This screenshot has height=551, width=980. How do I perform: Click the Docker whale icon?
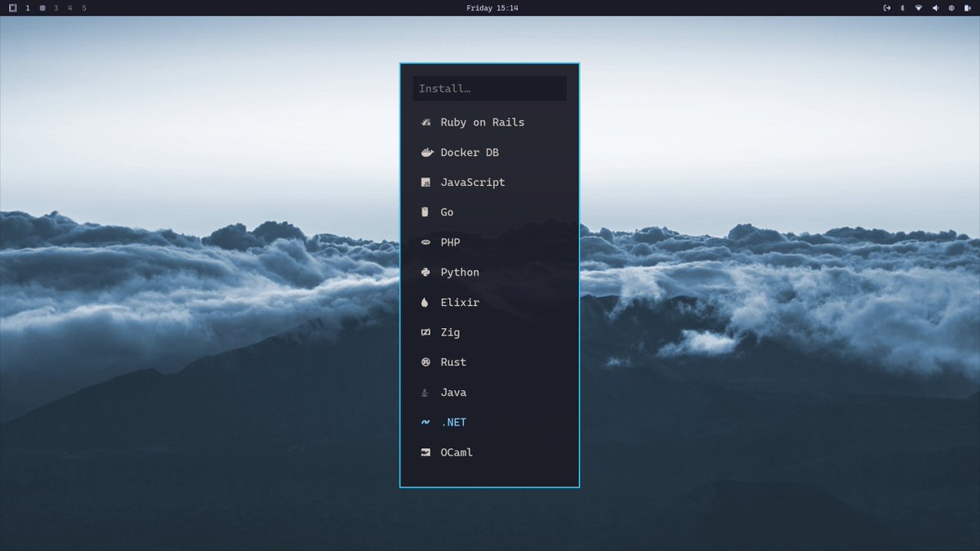pos(426,153)
